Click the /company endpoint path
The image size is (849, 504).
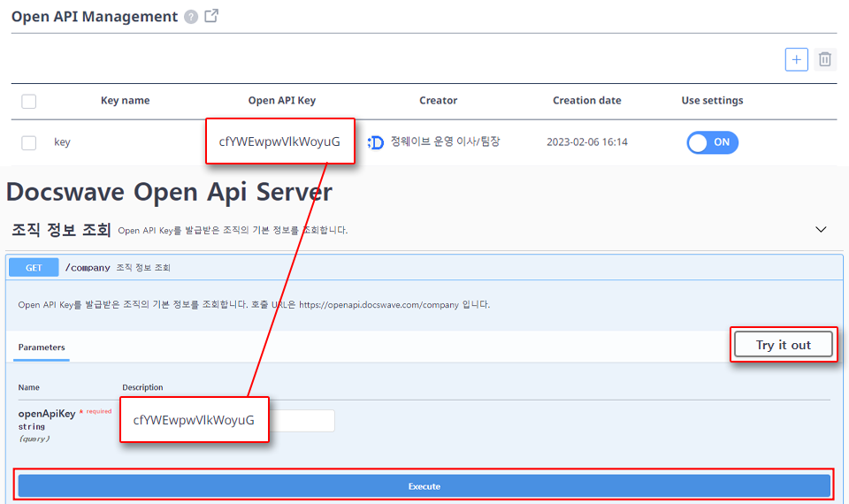point(88,267)
